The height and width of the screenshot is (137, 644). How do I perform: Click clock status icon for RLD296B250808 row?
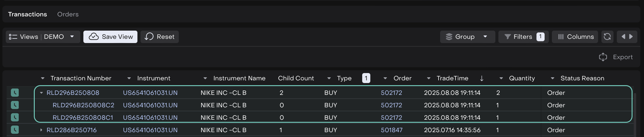pyautogui.click(x=15, y=93)
